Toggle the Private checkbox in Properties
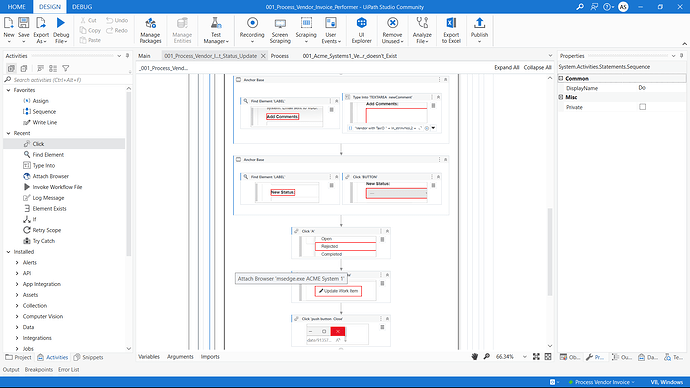Image resolution: width=690 pixels, height=388 pixels. (642, 107)
